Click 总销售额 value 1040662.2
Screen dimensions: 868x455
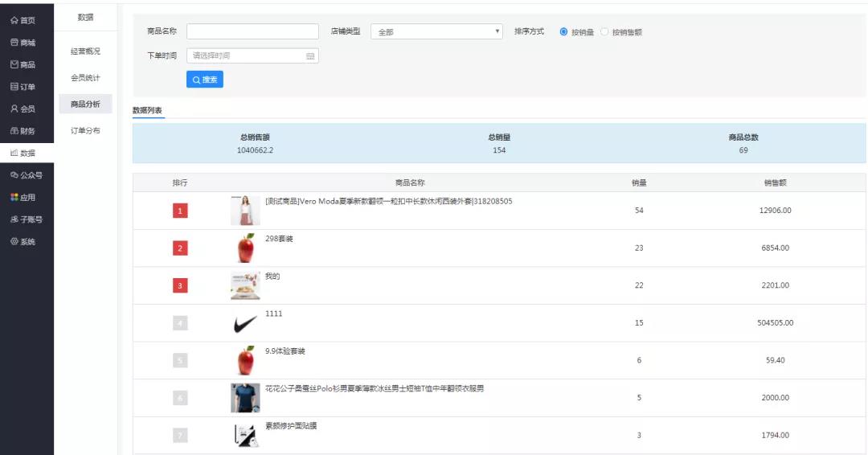(x=256, y=150)
